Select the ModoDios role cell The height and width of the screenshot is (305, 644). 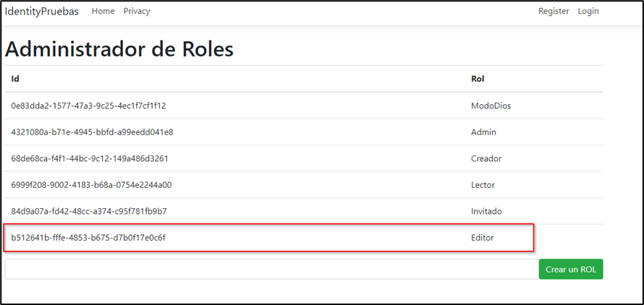pyautogui.click(x=491, y=106)
